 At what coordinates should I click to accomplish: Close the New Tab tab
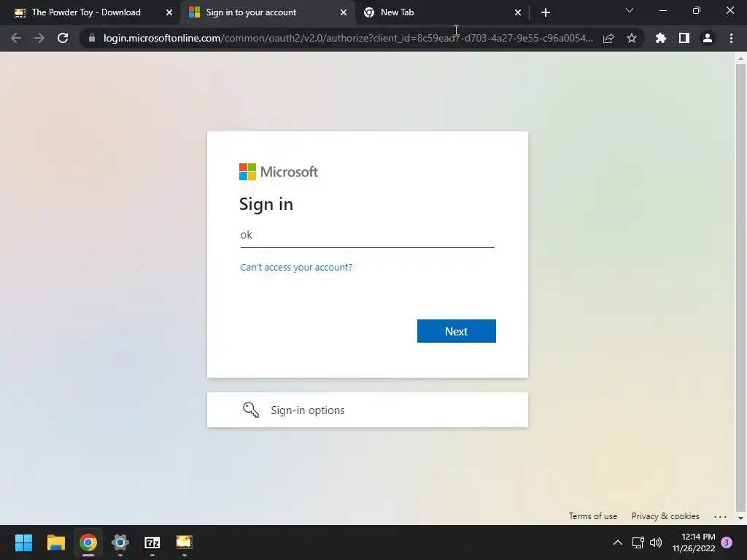(x=518, y=12)
